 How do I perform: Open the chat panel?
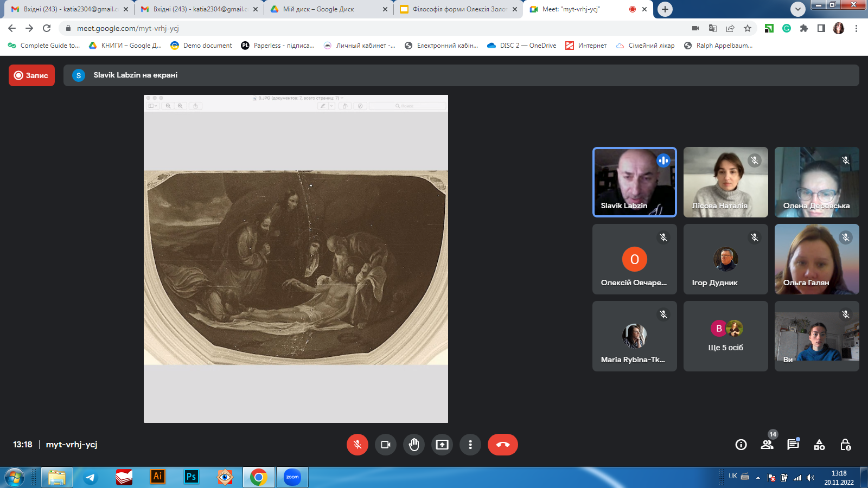point(793,445)
